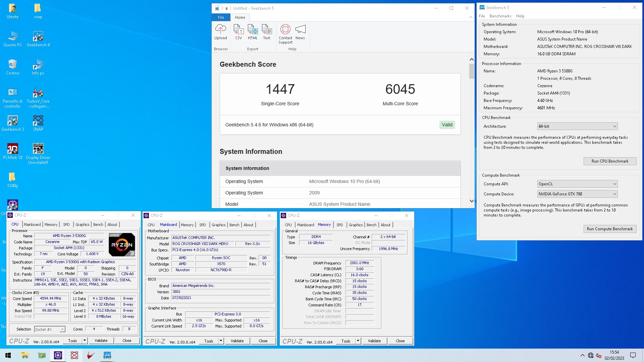Select the Geekbench 3 desktop shortcut
Image resolution: width=644 pixels, height=362 pixels.
(12, 123)
